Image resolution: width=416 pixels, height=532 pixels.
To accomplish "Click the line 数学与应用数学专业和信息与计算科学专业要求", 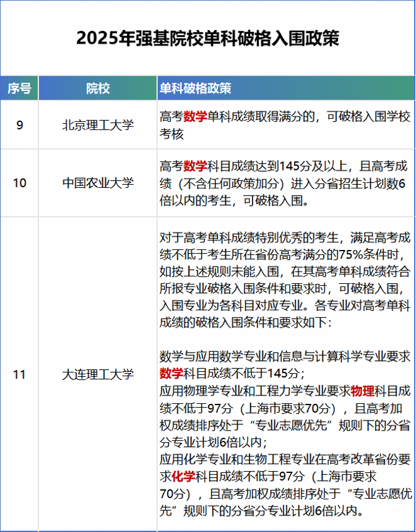I will [285, 357].
